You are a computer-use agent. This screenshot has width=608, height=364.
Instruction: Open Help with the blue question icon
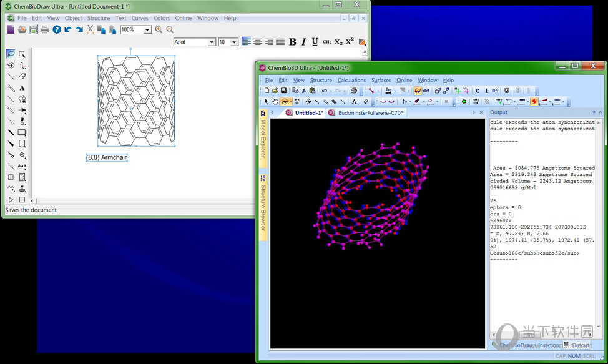[x=57, y=29]
